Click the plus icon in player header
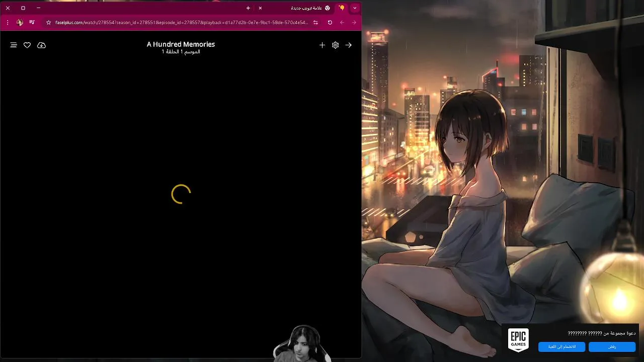This screenshot has height=362, width=644. [x=323, y=45]
